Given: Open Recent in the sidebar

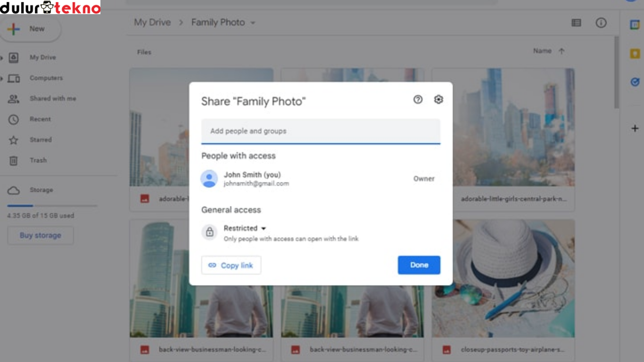Looking at the screenshot, I should (x=40, y=119).
